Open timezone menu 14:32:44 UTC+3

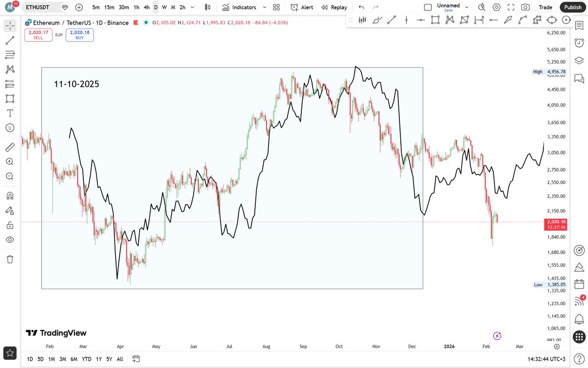click(547, 359)
